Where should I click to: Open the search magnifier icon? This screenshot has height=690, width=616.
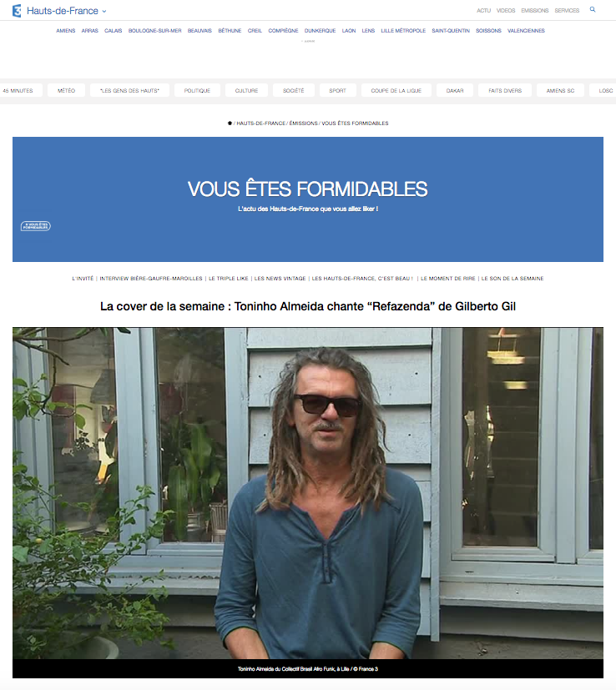tap(593, 9)
